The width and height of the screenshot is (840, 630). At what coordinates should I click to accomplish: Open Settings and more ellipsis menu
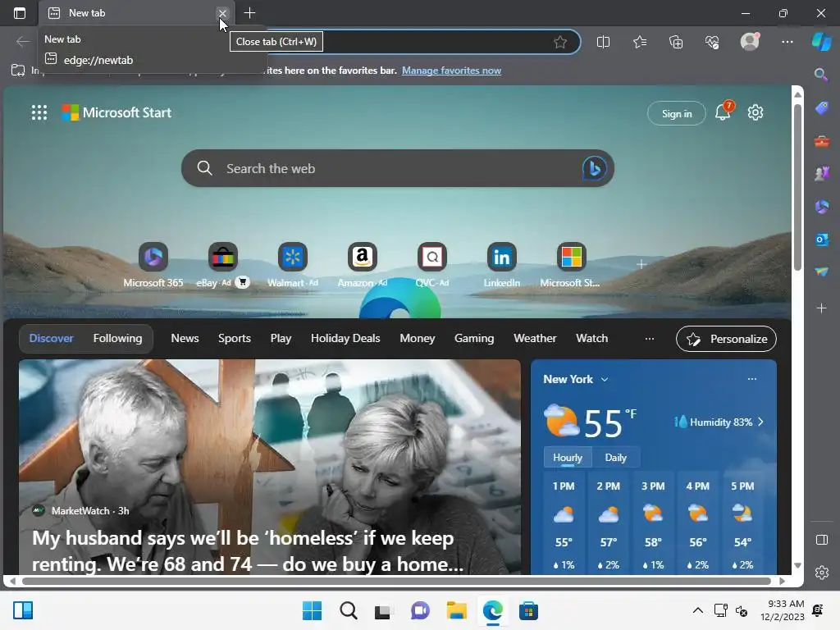pyautogui.click(x=787, y=42)
